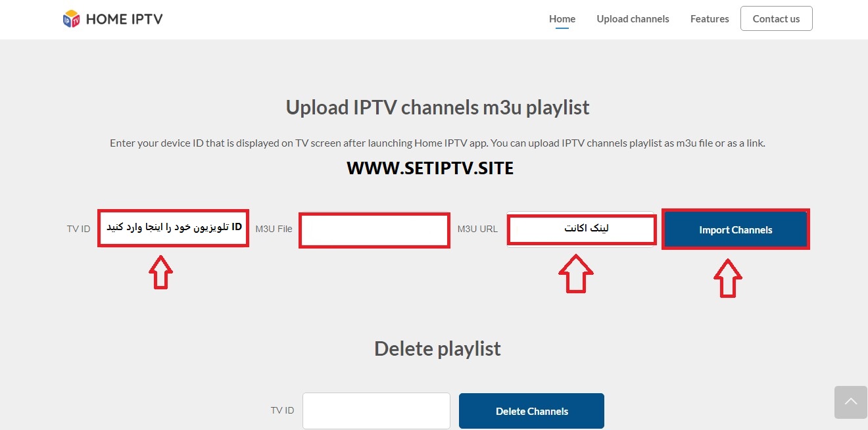Open the Home navigation item
The height and width of the screenshot is (430, 868).
[x=562, y=18]
